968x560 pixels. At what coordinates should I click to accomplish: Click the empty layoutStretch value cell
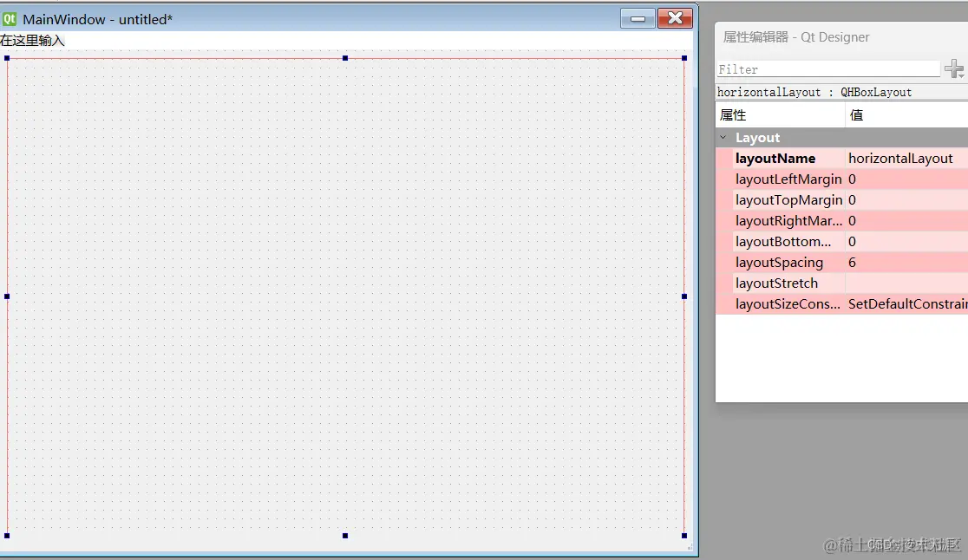click(906, 283)
